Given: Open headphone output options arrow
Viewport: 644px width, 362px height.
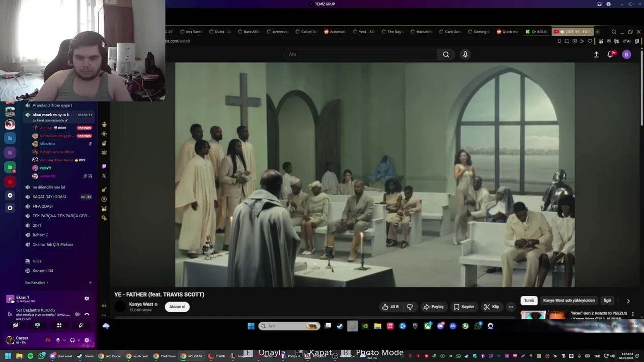Looking at the screenshot, I should (78, 340).
